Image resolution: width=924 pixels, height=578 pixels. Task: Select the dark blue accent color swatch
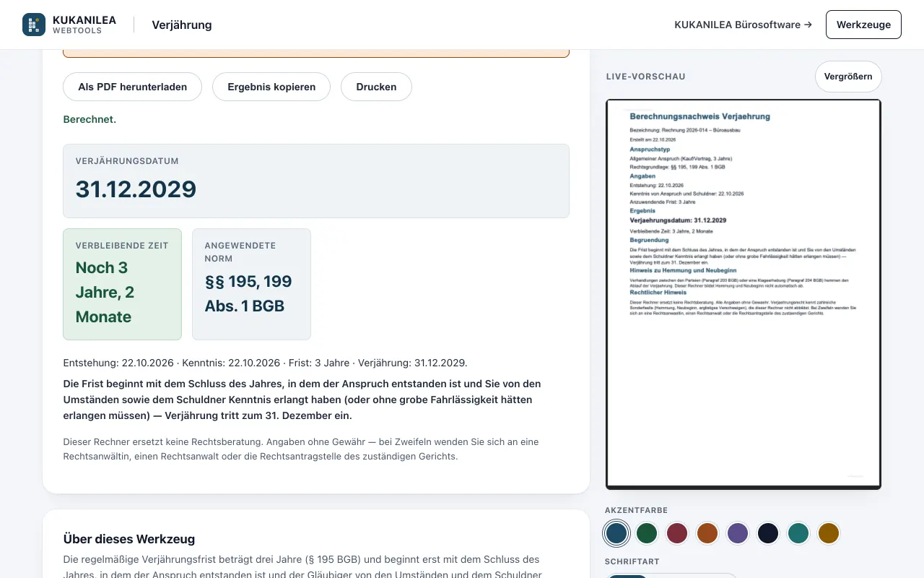click(x=616, y=533)
